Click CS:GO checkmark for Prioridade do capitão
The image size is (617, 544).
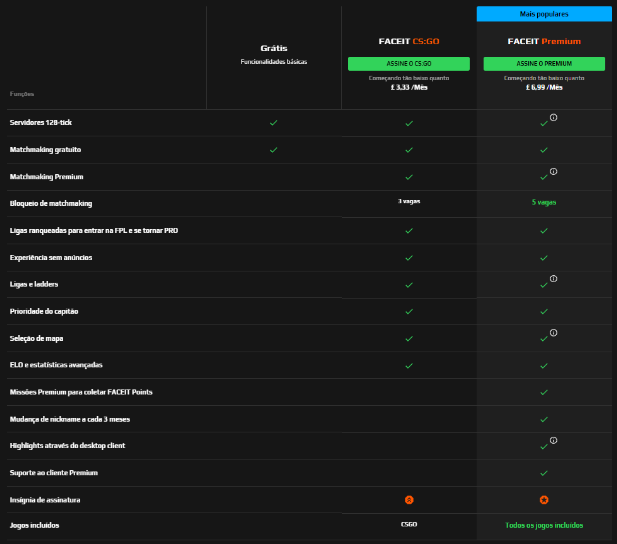click(409, 312)
